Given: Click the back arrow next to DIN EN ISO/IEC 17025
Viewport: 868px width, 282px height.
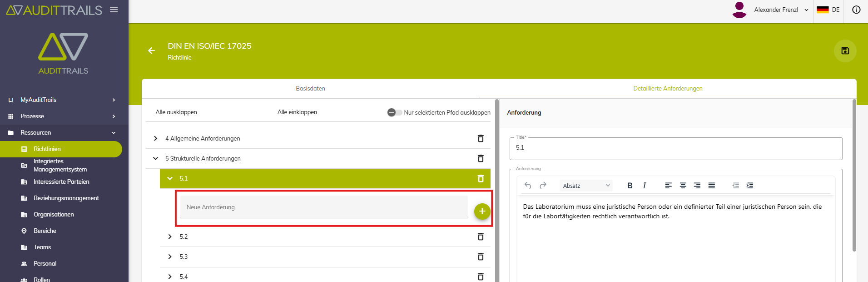Looking at the screenshot, I should [x=152, y=50].
